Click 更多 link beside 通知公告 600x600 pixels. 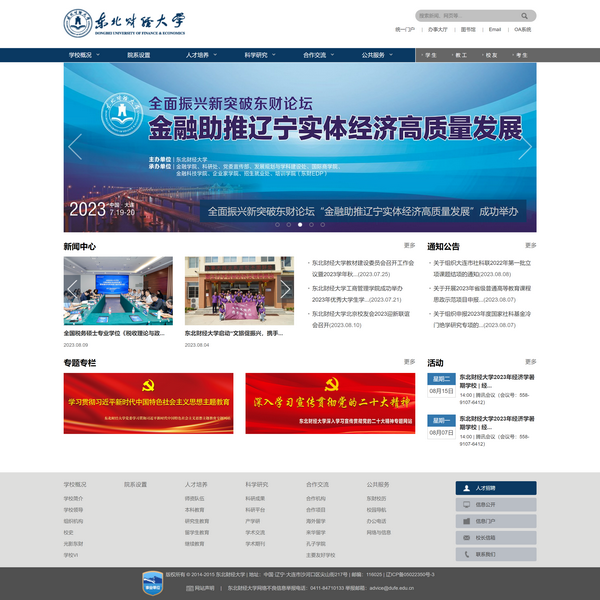click(x=530, y=245)
